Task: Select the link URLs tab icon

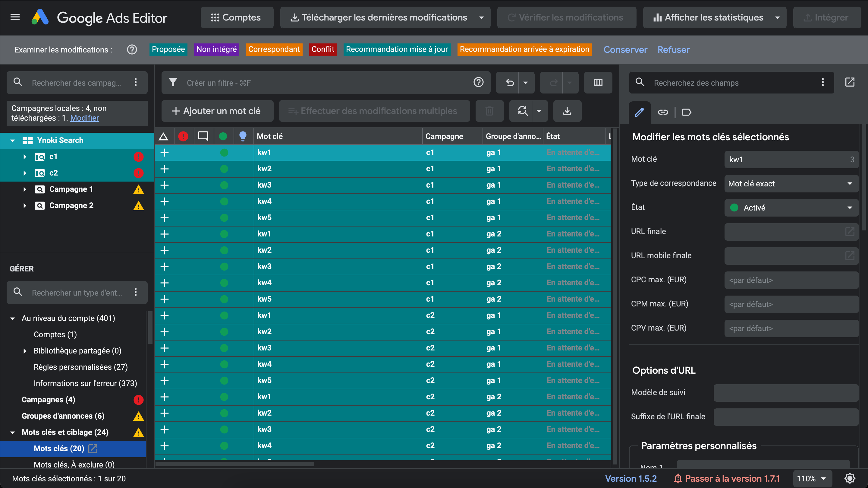Action: point(663,112)
